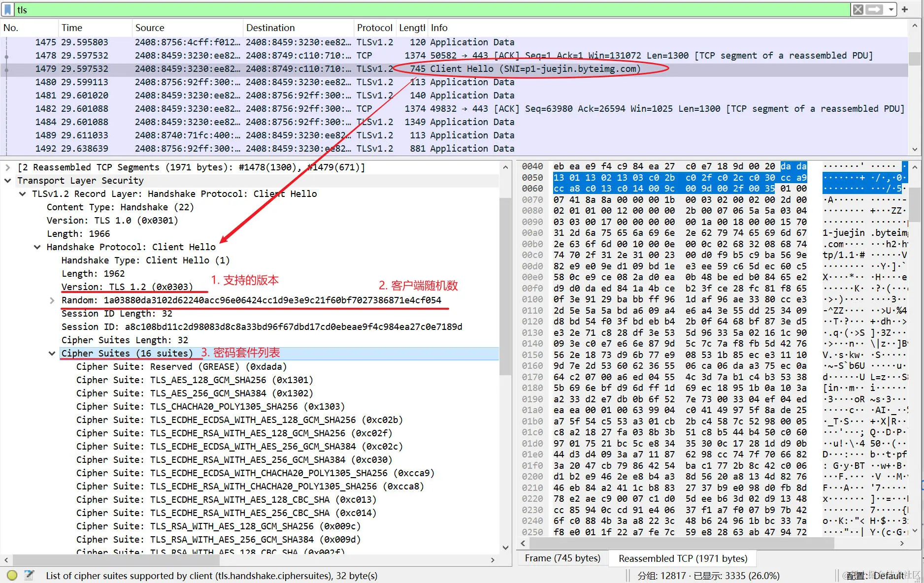Viewport: 924px width, 583px height.
Task: Select cipher suite TLS_CHACHA20_POLY1305_SHA256 (0x1303)
Action: [210, 407]
